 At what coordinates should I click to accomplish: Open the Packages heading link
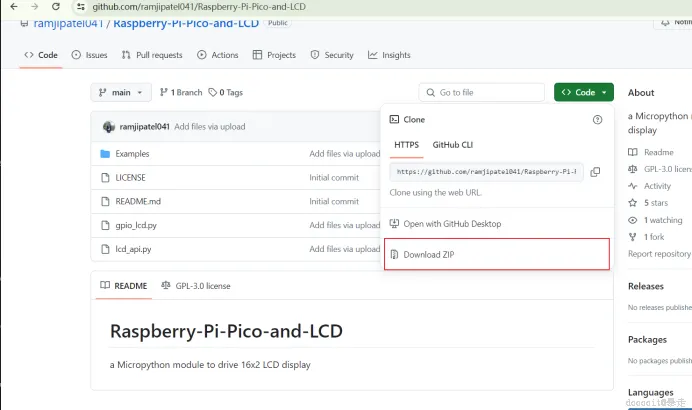(x=647, y=339)
